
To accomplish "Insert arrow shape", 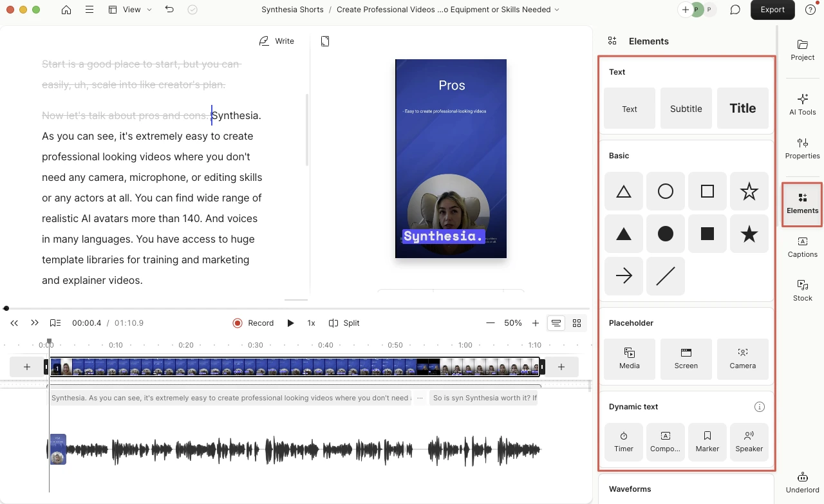I will 624,276.
